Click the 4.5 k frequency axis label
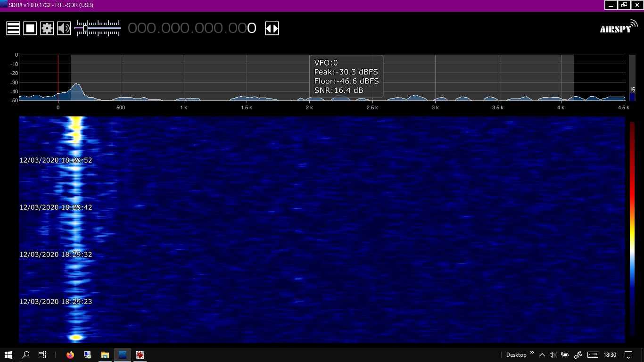This screenshot has width=644, height=362. coord(623,107)
